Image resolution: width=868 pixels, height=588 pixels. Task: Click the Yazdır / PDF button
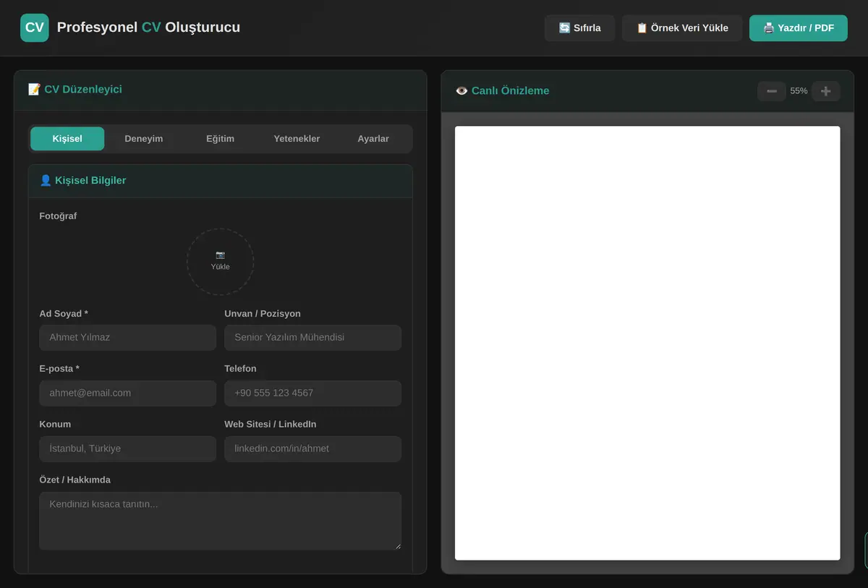click(799, 28)
